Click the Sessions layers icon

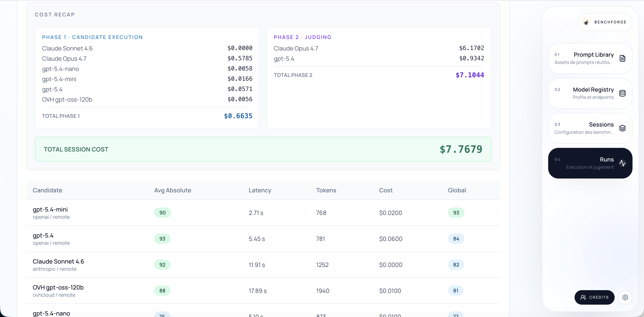pyautogui.click(x=622, y=128)
